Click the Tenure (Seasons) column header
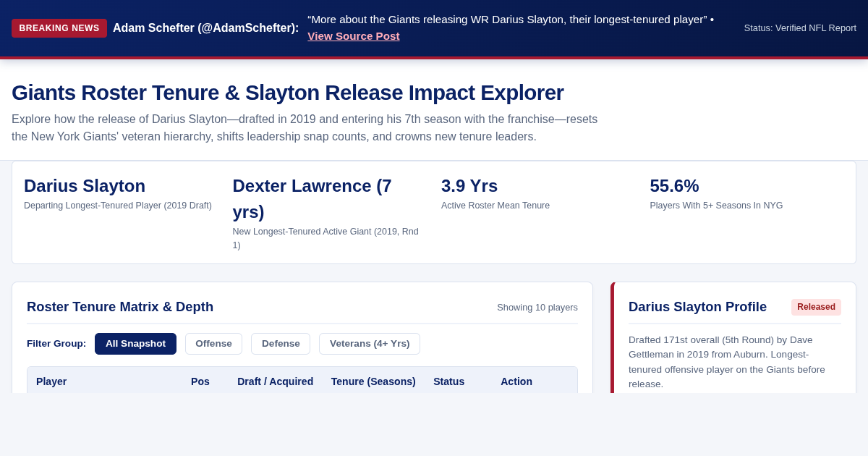 (x=373, y=381)
